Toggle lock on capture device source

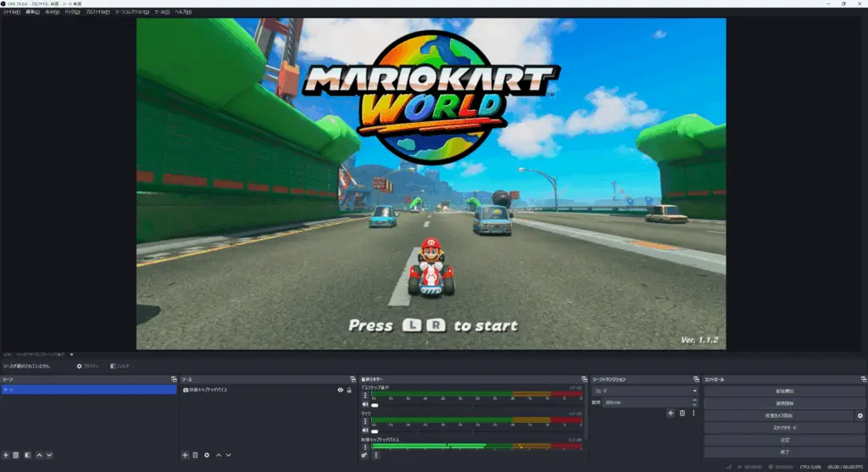(349, 390)
